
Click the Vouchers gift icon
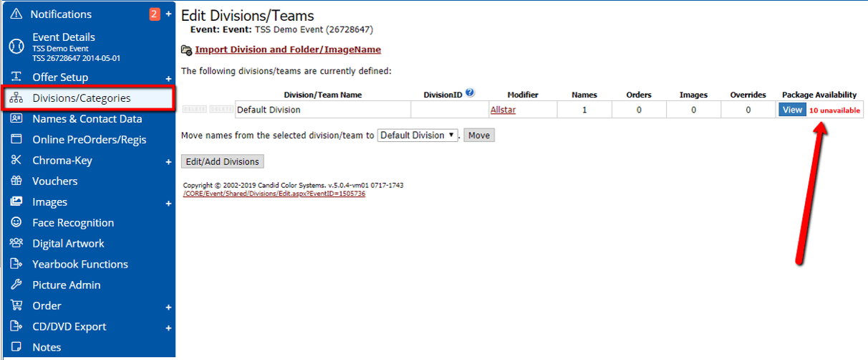[x=16, y=181]
